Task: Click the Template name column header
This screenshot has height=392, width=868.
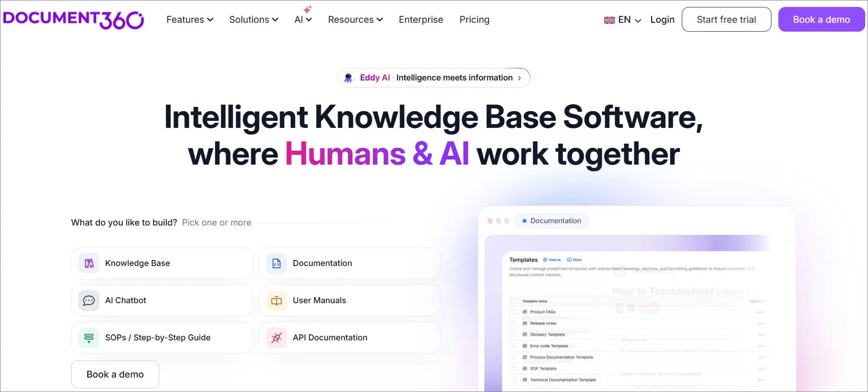Action: point(535,301)
